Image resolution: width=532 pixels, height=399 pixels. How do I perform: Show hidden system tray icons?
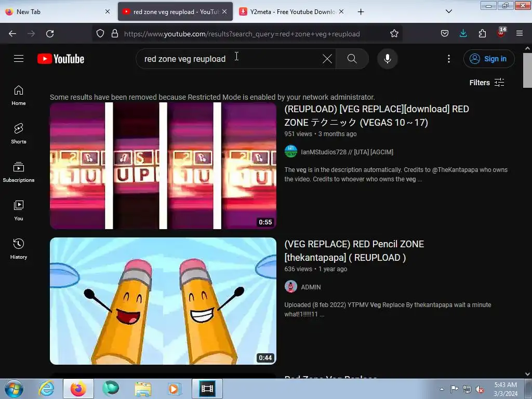click(x=442, y=389)
